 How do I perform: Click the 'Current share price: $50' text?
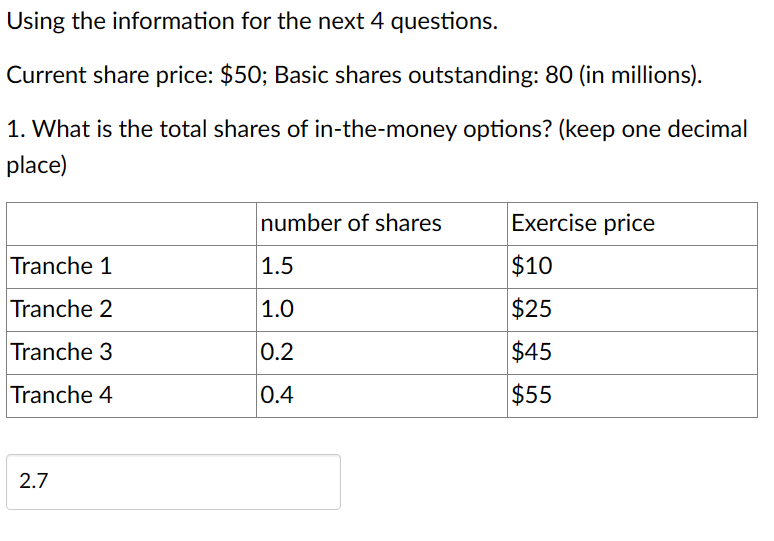(133, 76)
